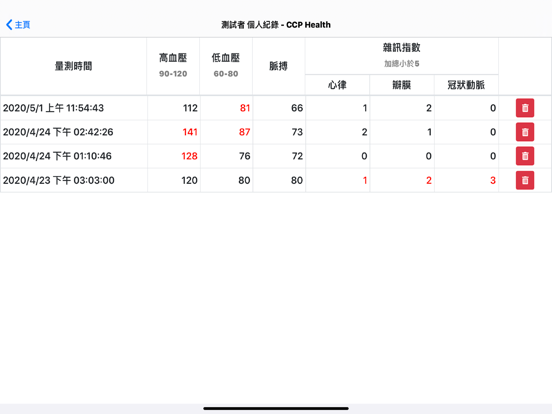Screen dimensions: 552x414
Task: Select the 2020/4/24 下午 01:10:46 timestamp
Action: click(57, 156)
